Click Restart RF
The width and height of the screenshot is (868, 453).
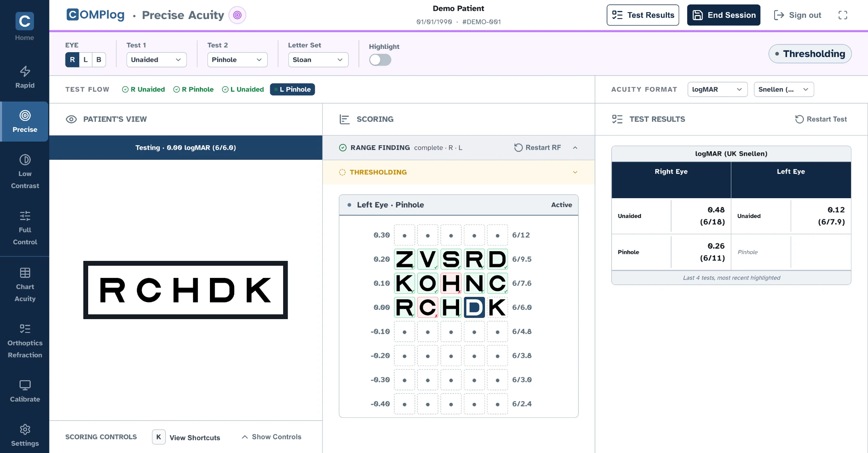tap(538, 148)
